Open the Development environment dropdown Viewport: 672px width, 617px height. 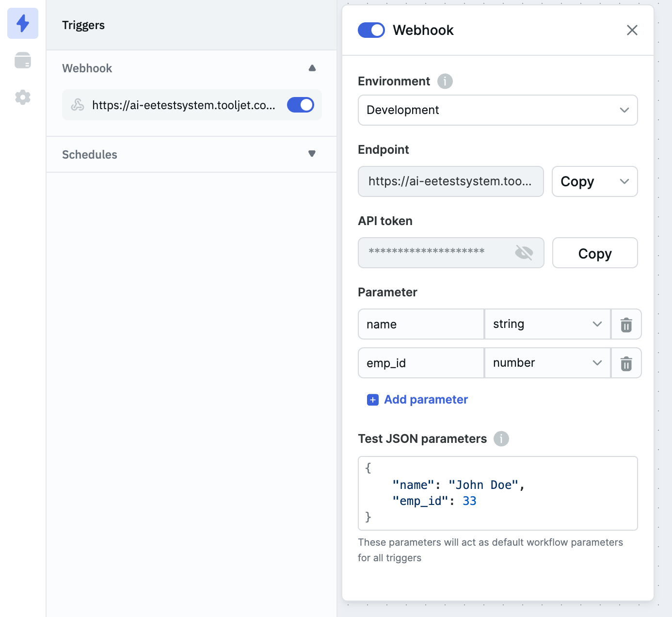pos(497,110)
